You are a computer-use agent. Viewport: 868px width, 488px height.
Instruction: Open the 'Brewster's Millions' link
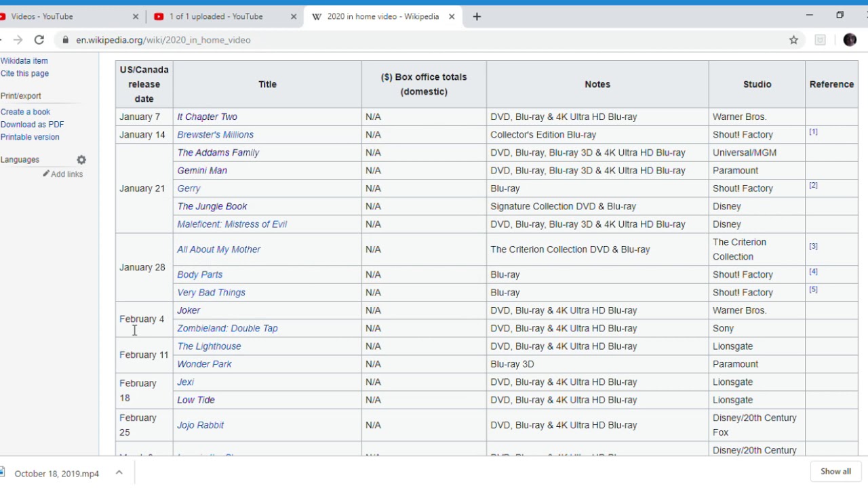215,135
